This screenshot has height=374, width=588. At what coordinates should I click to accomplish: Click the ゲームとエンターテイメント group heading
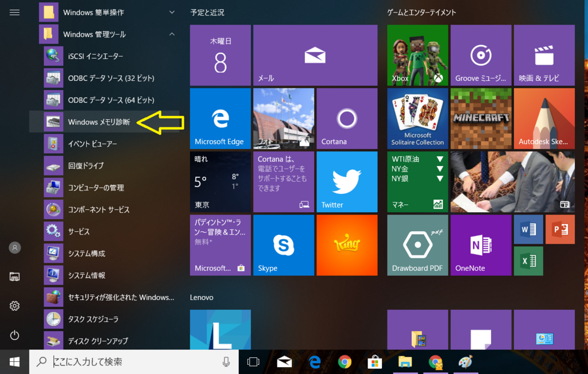[x=421, y=13]
